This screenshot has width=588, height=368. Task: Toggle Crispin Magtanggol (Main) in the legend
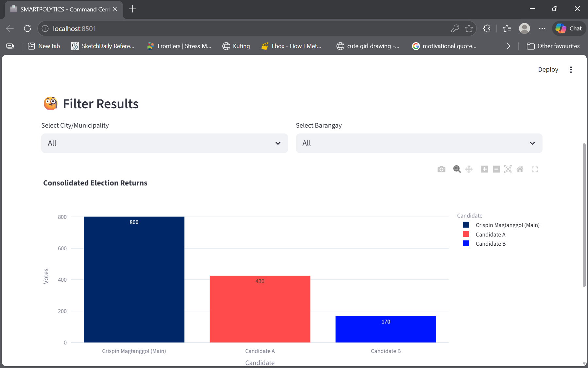507,225
